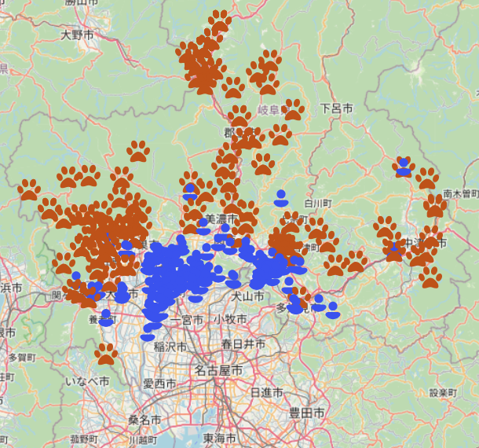Select the 川越町 label
The image size is (479, 448).
point(143,440)
